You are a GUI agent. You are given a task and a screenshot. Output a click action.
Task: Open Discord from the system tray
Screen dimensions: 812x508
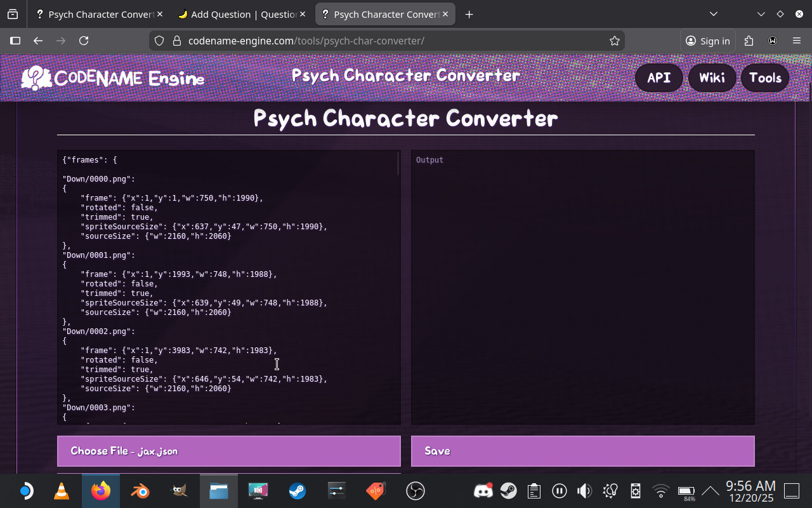(x=483, y=491)
